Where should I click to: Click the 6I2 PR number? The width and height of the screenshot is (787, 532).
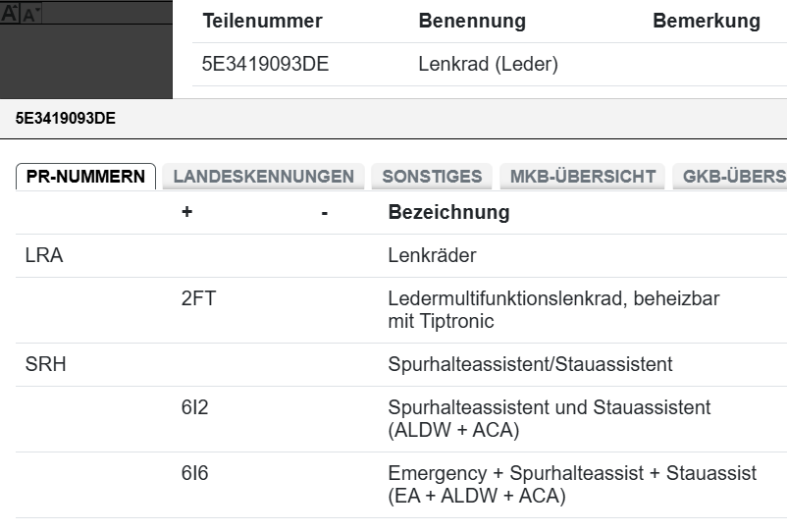[x=194, y=407]
